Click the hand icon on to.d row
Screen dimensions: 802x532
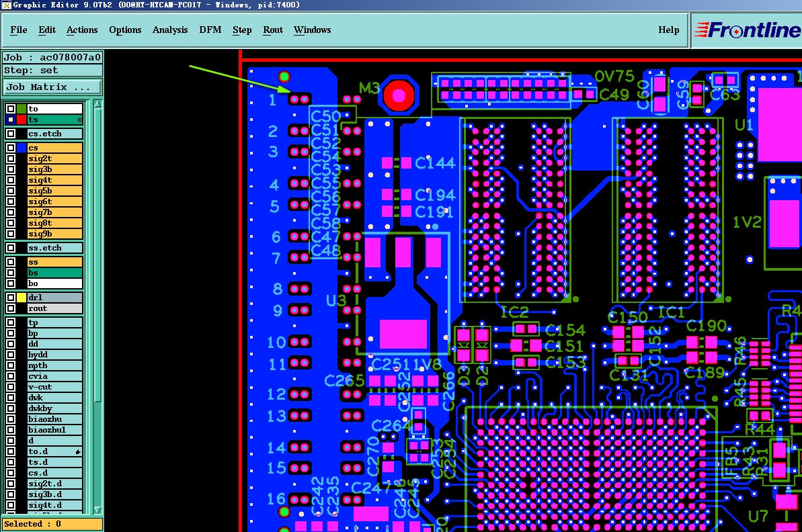[x=78, y=452]
